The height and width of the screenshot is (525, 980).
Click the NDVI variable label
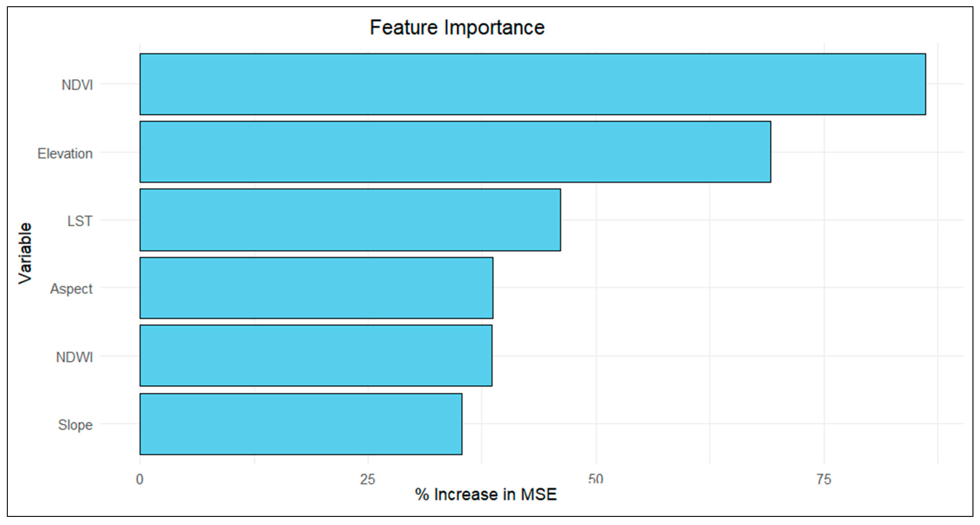pos(77,85)
